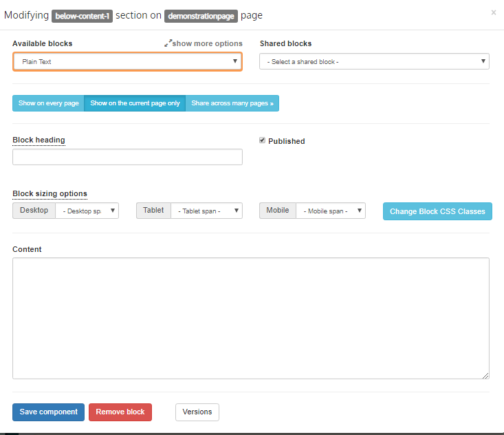Open the Versions button

coord(197,412)
